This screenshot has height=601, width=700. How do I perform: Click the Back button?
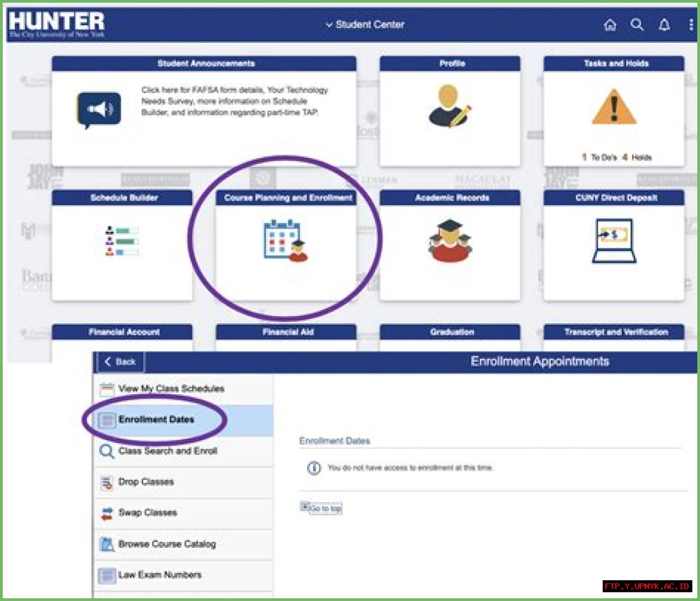[x=120, y=361]
